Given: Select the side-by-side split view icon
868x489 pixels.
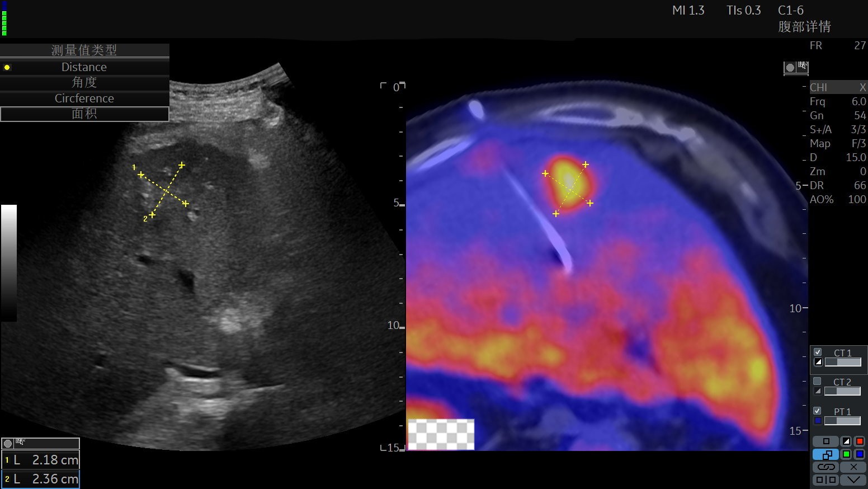Looking at the screenshot, I should coord(825,480).
